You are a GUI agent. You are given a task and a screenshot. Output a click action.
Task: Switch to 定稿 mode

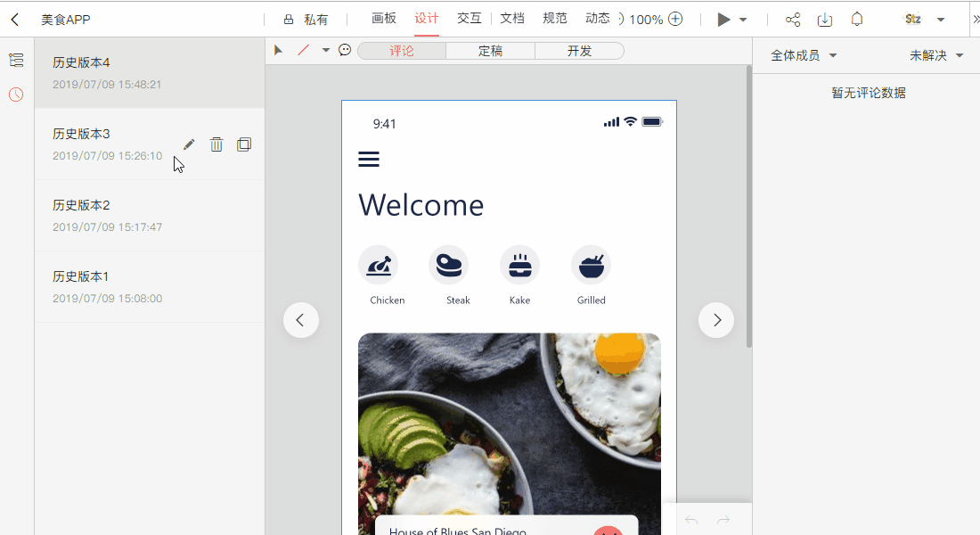pyautogui.click(x=491, y=51)
